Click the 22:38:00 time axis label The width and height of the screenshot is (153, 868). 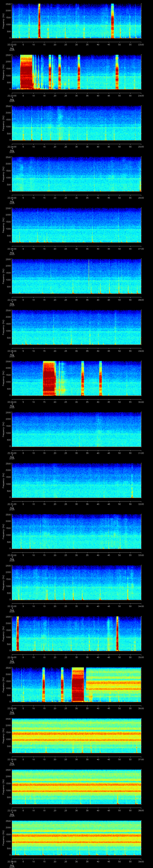pyautogui.click(x=12, y=861)
